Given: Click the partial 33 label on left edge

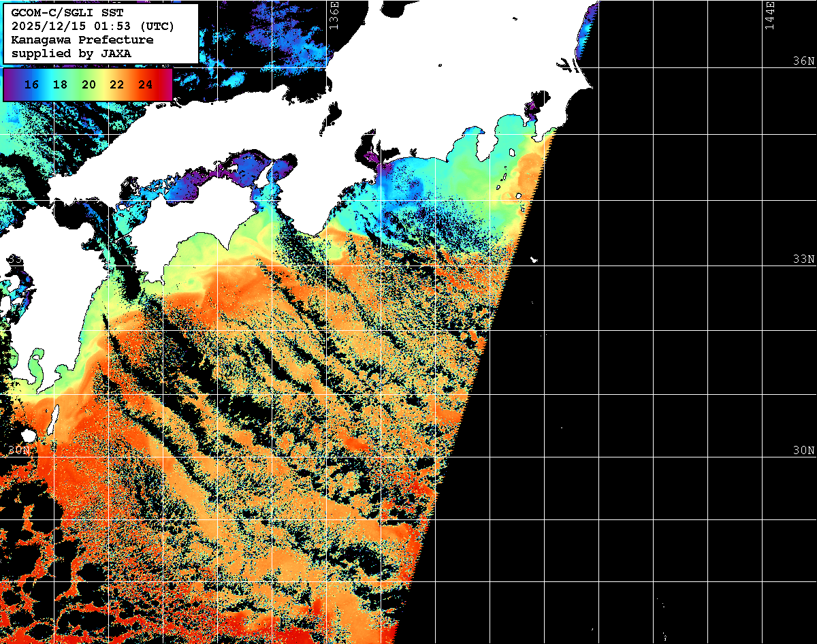Looking at the screenshot, I should pos(14,259).
